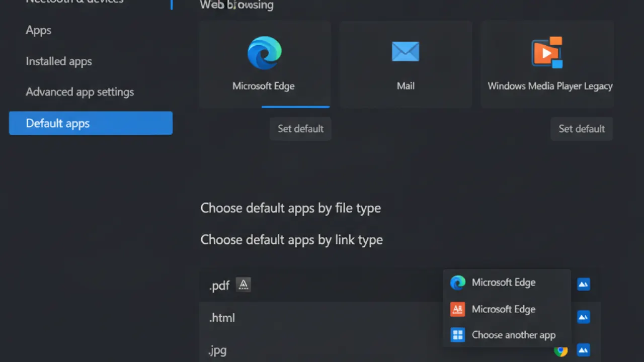Click the blue photo icon in .html row
This screenshot has width=644, height=362.
583,317
